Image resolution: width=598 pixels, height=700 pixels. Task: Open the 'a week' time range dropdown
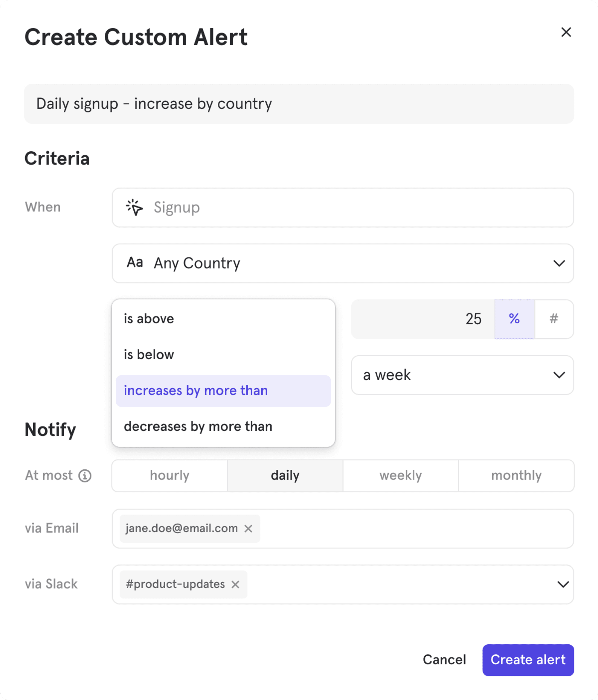pyautogui.click(x=559, y=375)
